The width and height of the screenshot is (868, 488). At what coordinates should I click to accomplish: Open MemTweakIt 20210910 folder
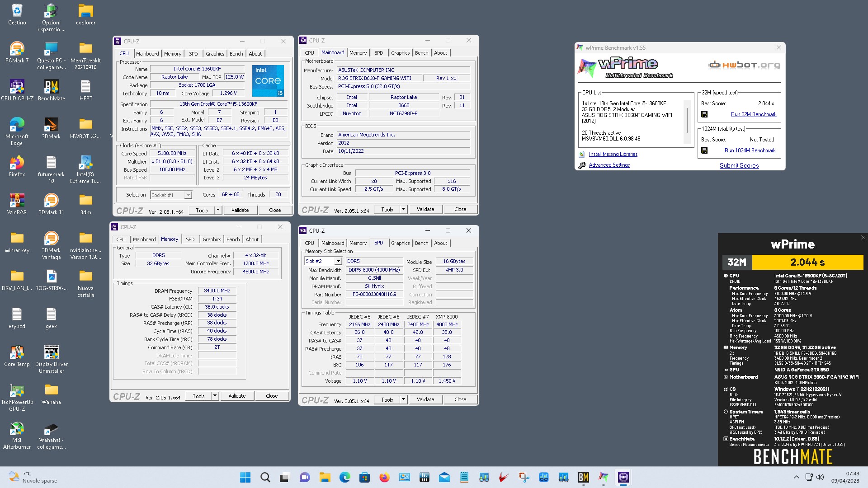[x=85, y=56]
